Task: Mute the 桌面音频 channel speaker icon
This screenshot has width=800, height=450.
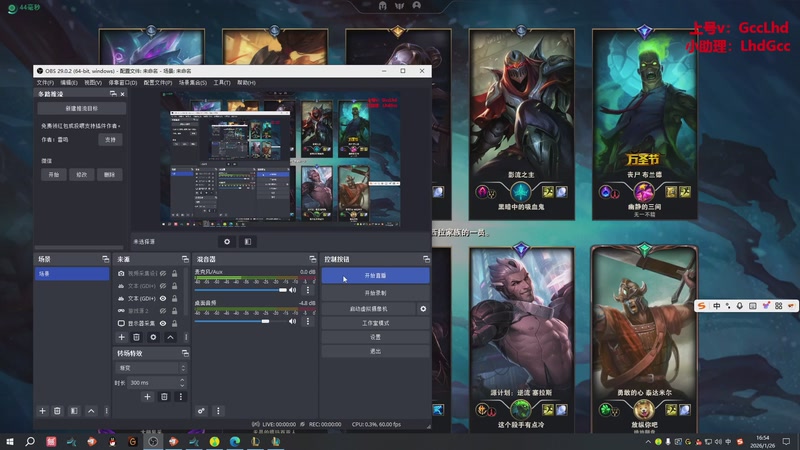Action: [x=292, y=321]
